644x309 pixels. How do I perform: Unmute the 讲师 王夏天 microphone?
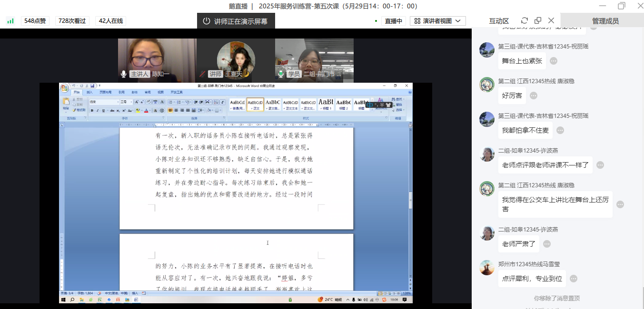click(203, 74)
